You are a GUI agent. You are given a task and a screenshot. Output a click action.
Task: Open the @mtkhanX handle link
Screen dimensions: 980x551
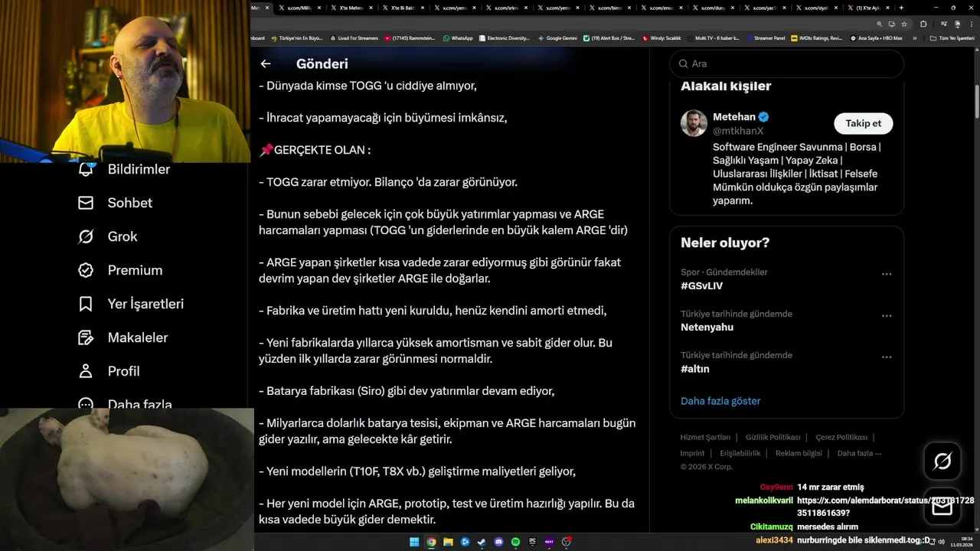(738, 131)
